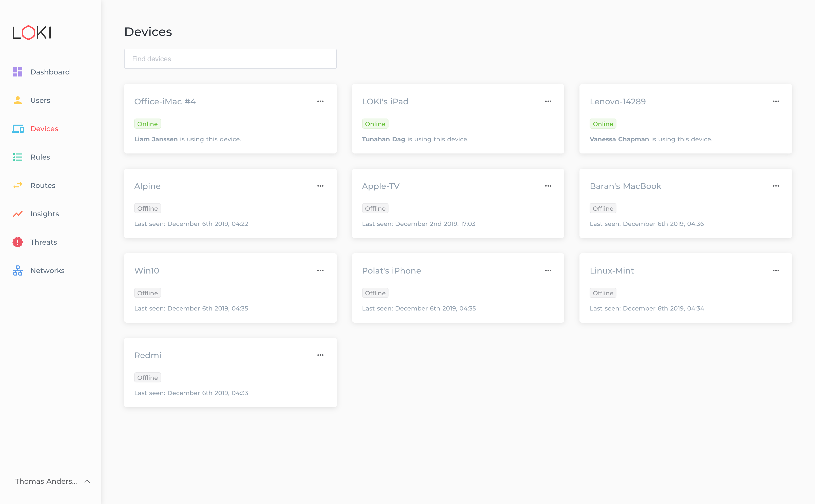Open options menu for Apple-TV
The height and width of the screenshot is (504, 815).
548,186
